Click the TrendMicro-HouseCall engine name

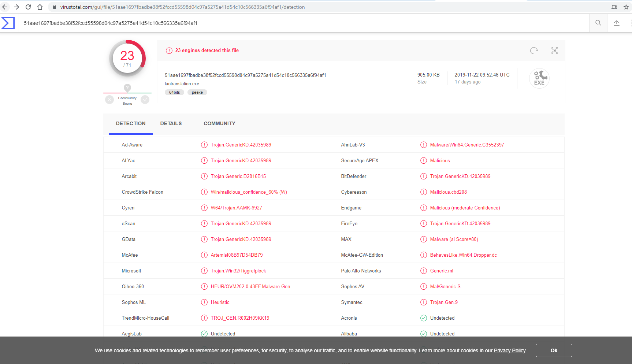point(145,318)
